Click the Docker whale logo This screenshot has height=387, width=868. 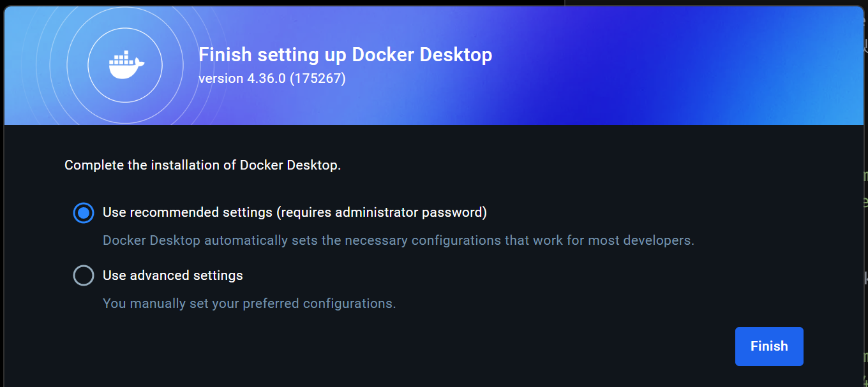126,66
